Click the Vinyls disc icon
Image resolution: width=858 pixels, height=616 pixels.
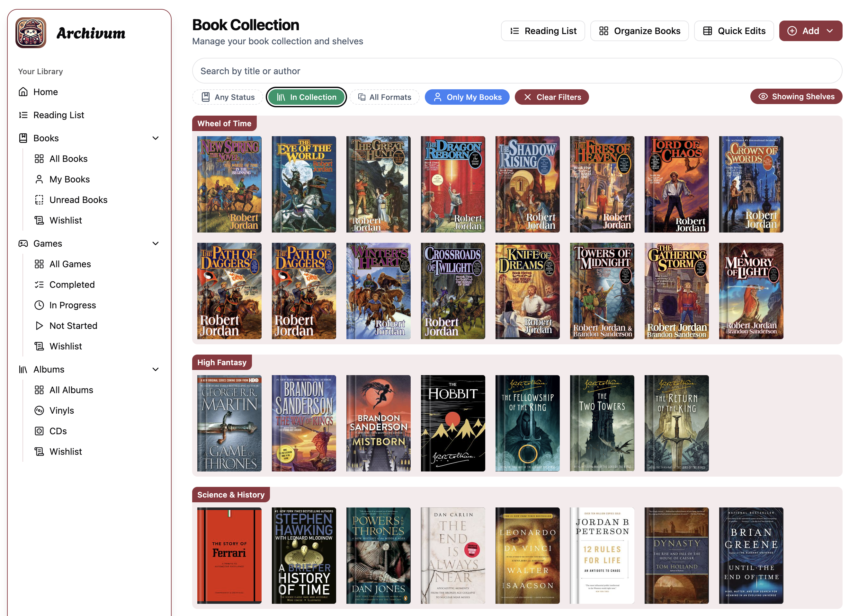pyautogui.click(x=39, y=411)
